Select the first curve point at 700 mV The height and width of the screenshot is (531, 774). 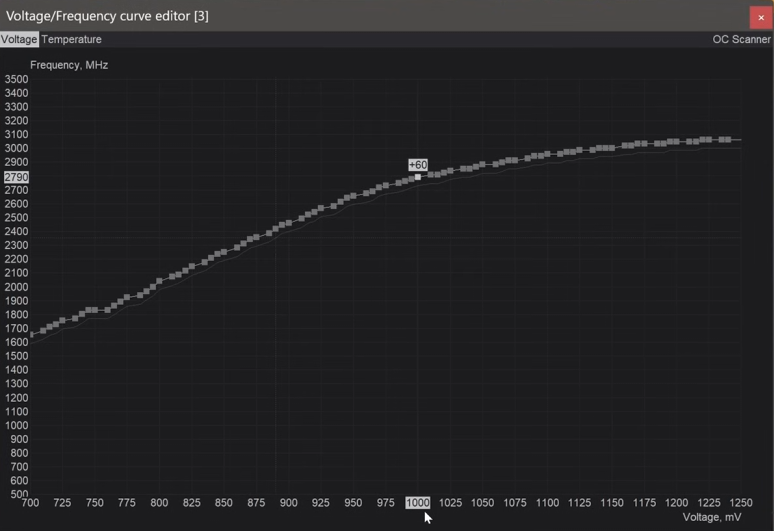(31, 335)
